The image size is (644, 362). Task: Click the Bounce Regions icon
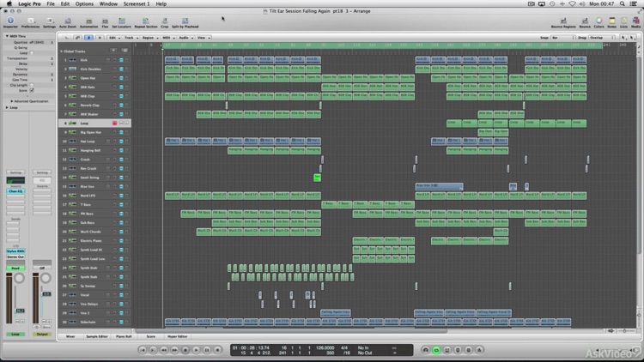pos(563,22)
